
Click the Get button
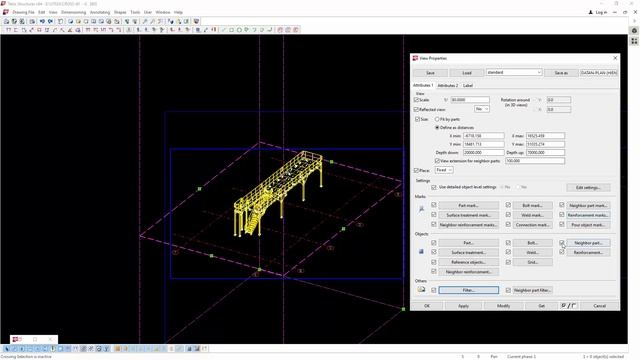541,306
